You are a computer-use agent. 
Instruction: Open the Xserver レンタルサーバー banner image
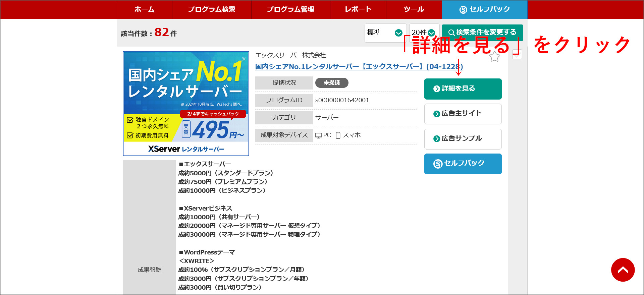pyautogui.click(x=186, y=104)
